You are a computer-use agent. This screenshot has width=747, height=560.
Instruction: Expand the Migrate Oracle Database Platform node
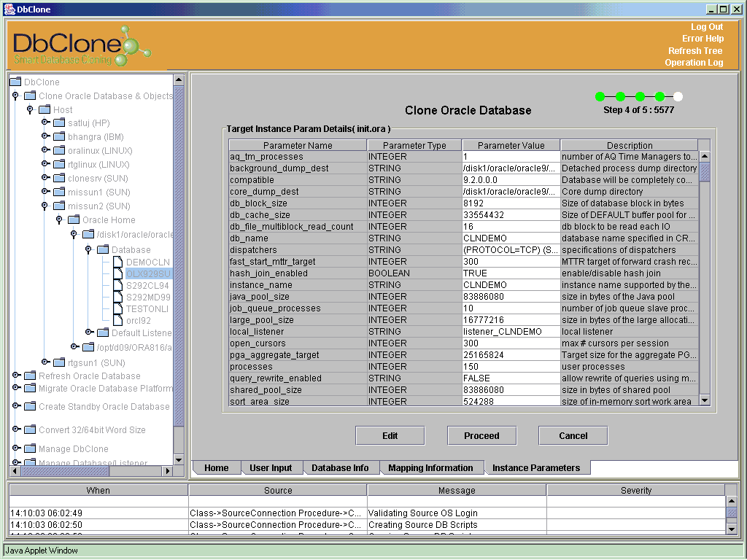(16, 388)
